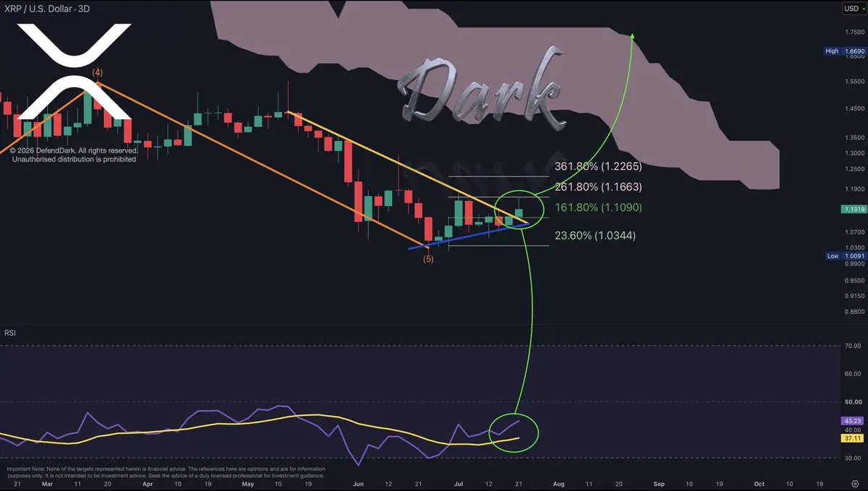Click the RSI 60.00 level label
The width and height of the screenshot is (868, 491).
(854, 374)
